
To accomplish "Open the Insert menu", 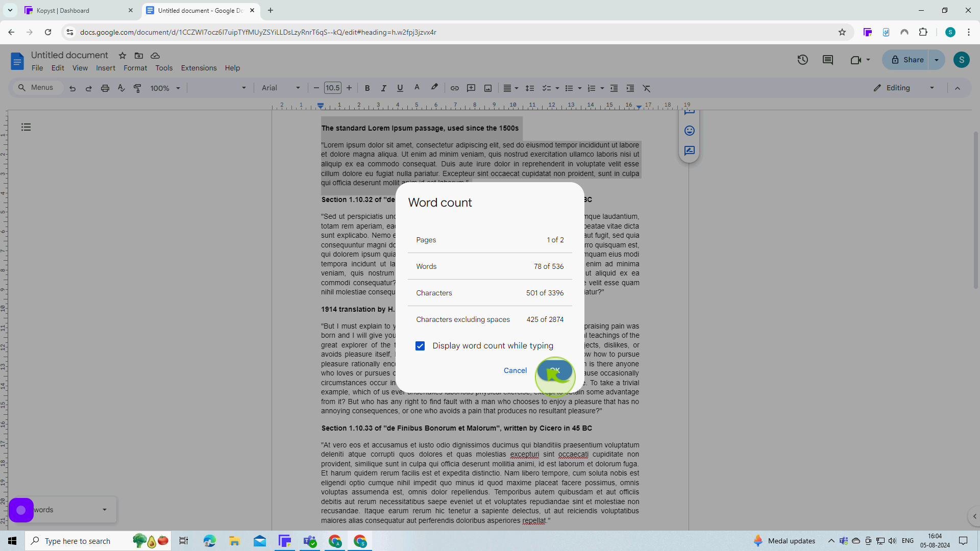I will coord(106,68).
